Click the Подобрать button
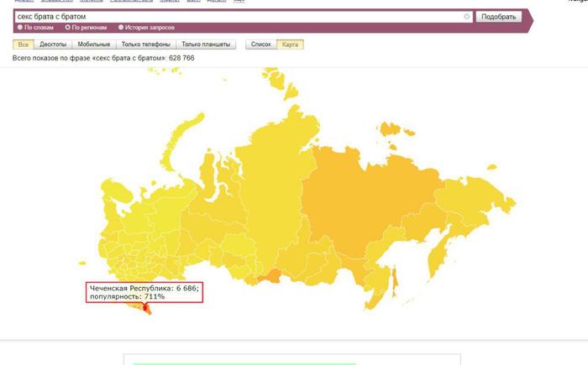588x365 pixels. click(x=498, y=17)
